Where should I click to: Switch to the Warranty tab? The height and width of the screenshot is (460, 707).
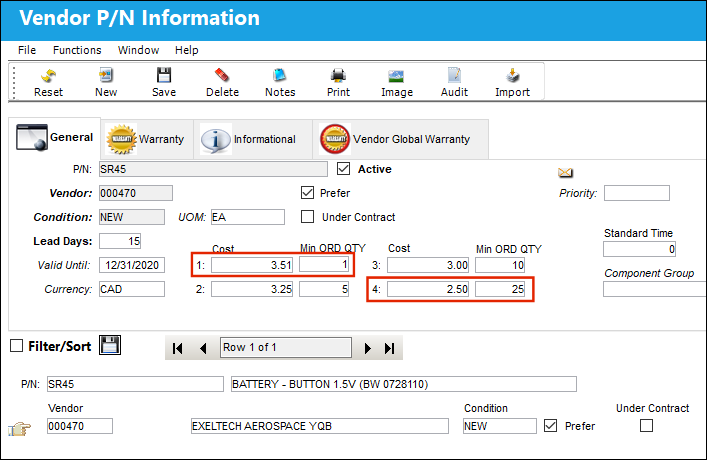(147, 139)
